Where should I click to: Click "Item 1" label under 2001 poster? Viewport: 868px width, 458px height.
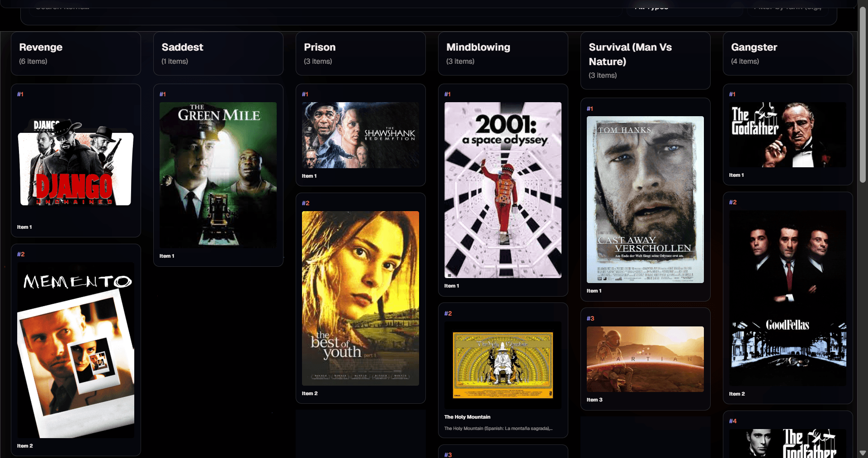click(x=452, y=286)
